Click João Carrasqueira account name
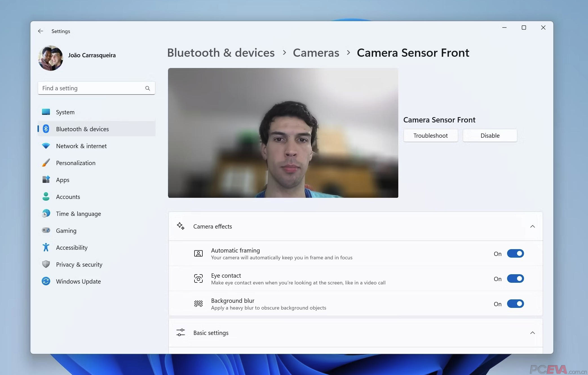The image size is (588, 375). (x=92, y=55)
